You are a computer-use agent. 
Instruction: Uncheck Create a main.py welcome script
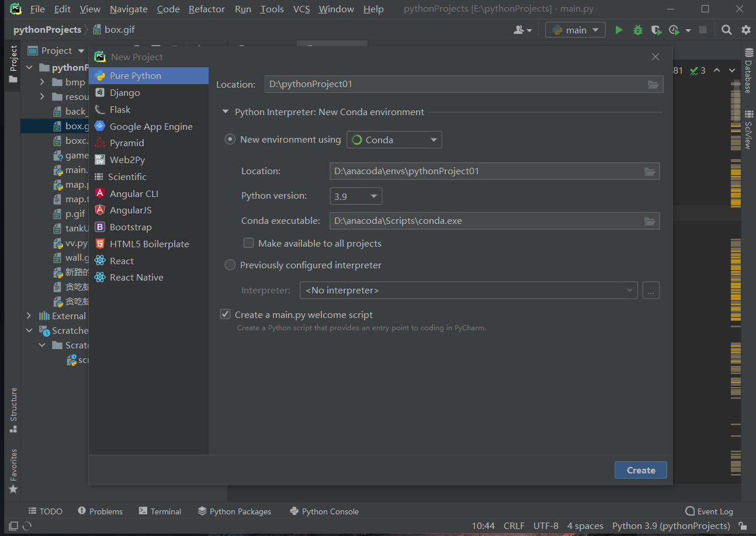(x=225, y=314)
